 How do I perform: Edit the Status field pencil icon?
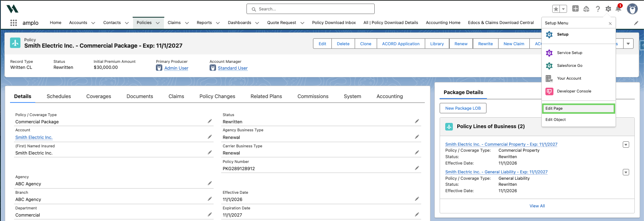click(417, 121)
